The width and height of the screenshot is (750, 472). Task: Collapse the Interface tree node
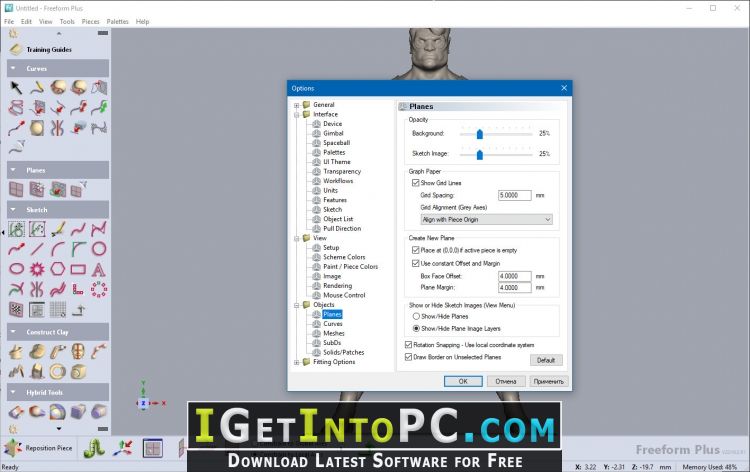(297, 114)
